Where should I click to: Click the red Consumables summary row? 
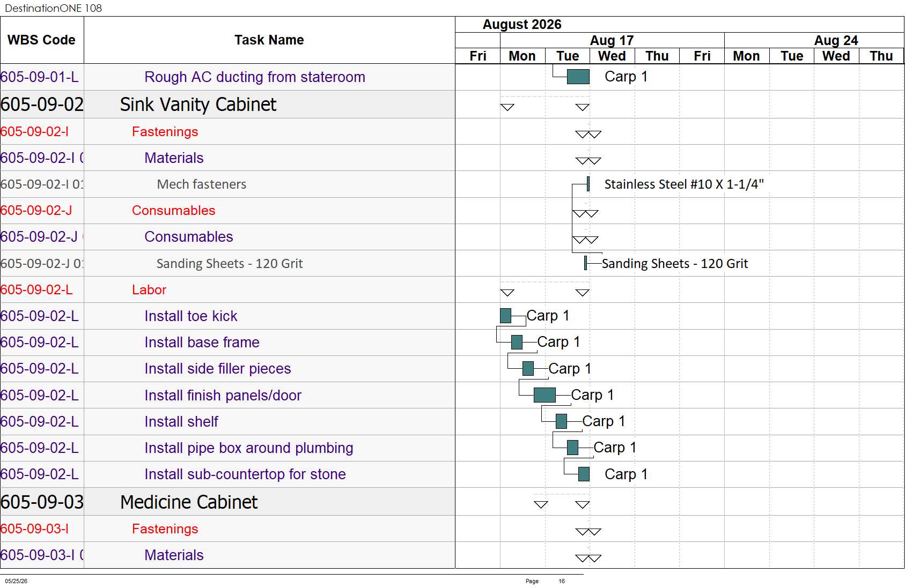(x=174, y=211)
